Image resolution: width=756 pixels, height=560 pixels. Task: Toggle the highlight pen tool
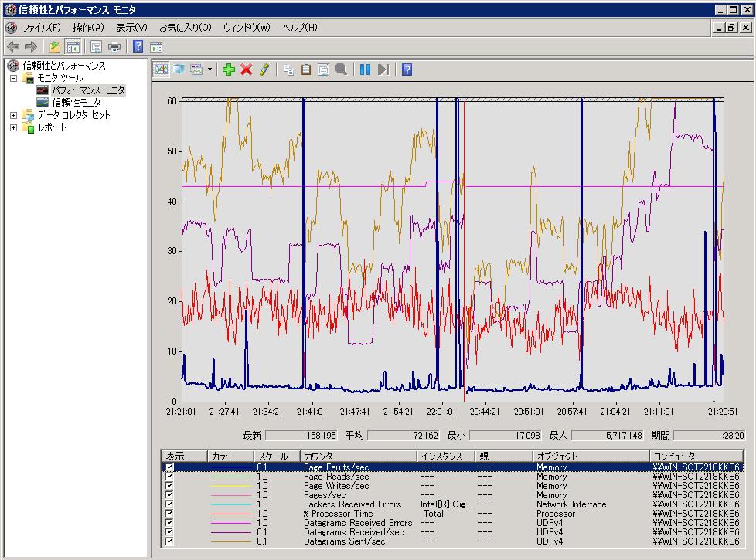point(264,70)
